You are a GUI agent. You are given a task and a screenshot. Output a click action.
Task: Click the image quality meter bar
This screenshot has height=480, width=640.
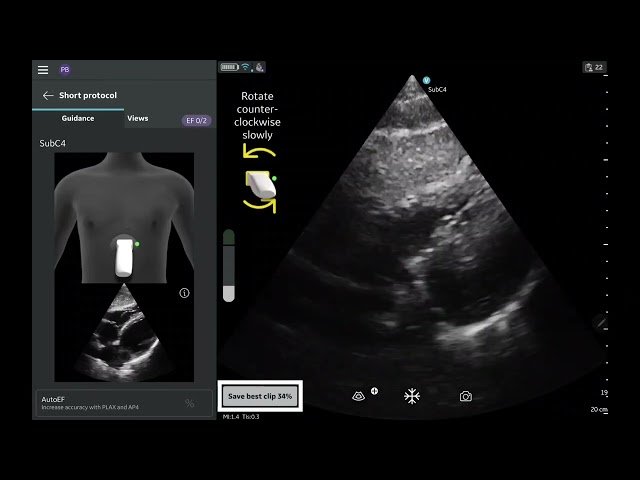click(x=229, y=266)
